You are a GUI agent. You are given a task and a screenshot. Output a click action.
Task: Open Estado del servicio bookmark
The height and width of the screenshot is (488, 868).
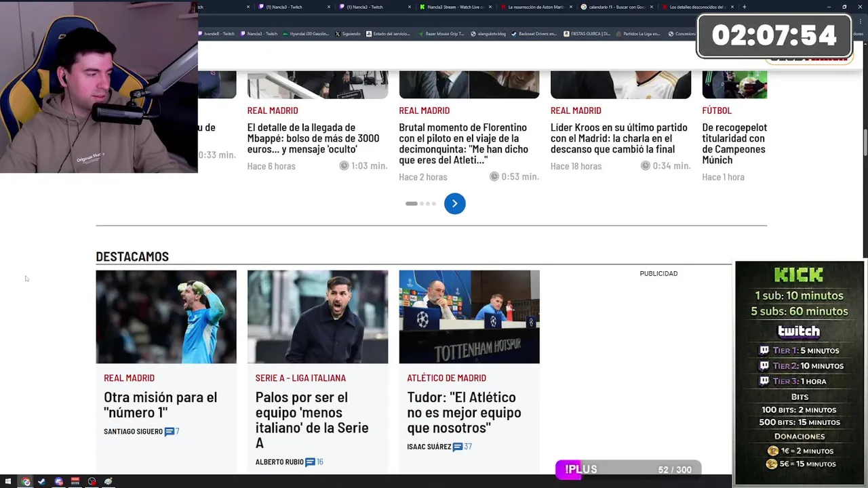click(389, 33)
